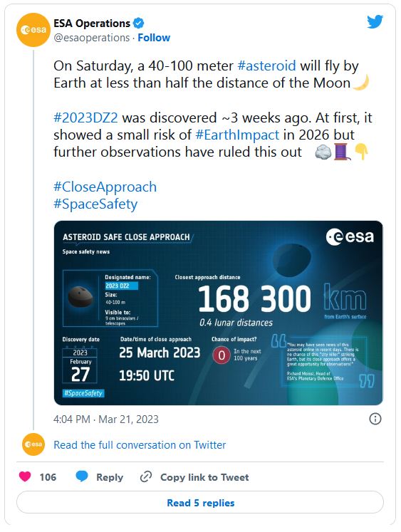Click the small ESA avatar near the conversation link

click(x=33, y=444)
